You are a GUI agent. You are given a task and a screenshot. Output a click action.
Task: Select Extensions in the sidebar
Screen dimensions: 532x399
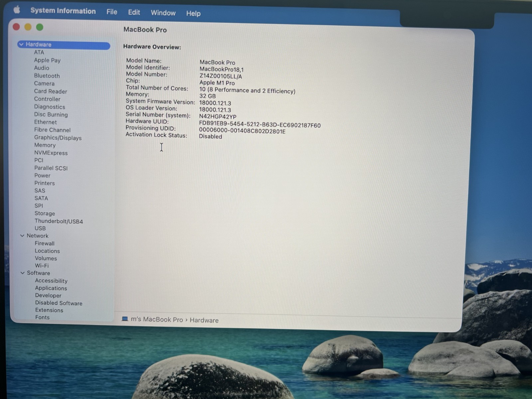pos(49,310)
